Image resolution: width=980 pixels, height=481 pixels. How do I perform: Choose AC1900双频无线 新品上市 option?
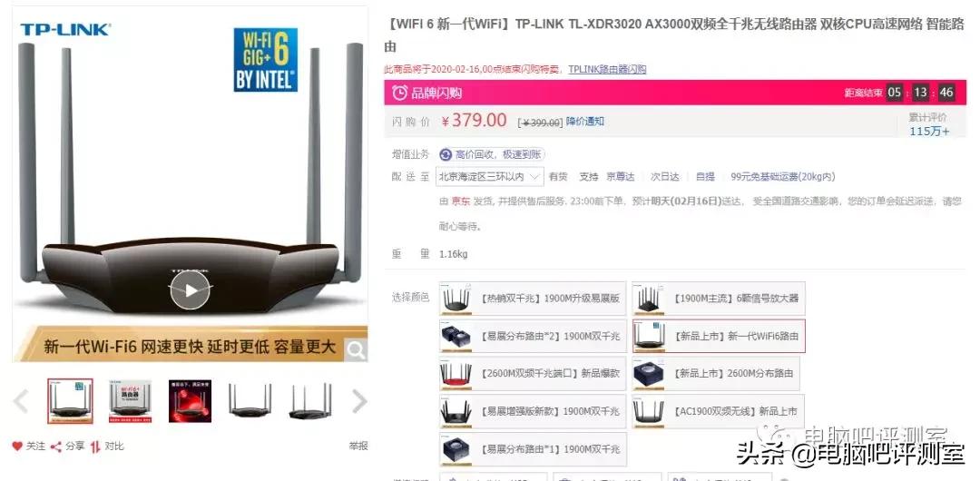pos(719,411)
